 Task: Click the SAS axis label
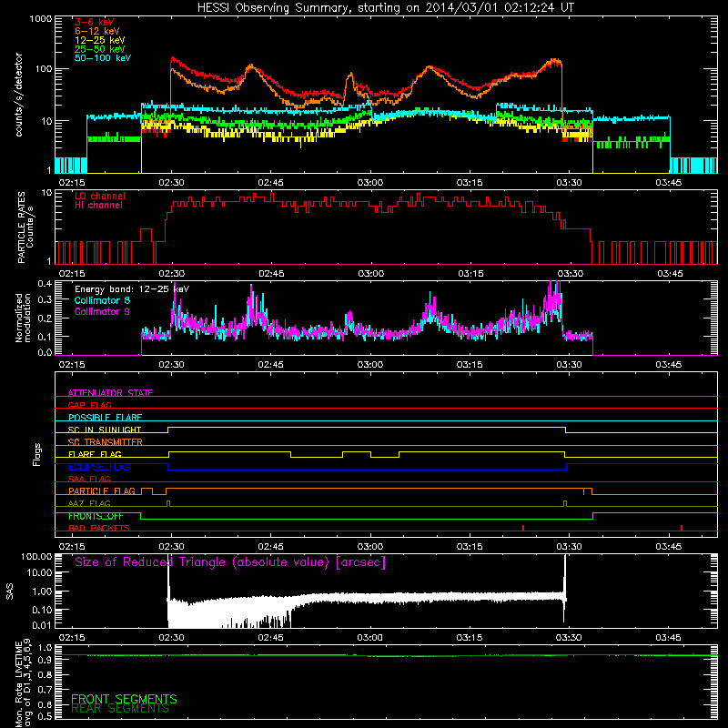point(10,592)
